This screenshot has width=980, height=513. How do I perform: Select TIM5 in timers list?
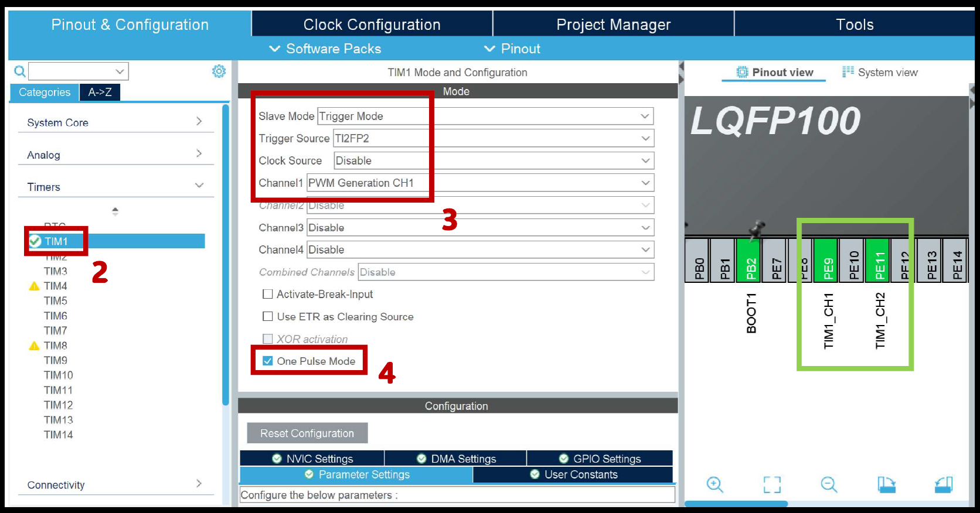[56, 300]
